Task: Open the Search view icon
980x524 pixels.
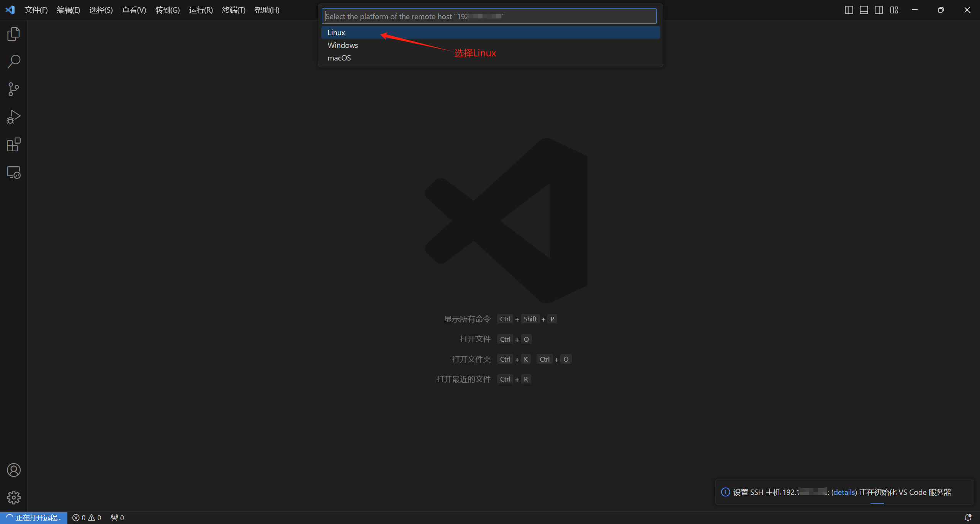Action: click(x=13, y=61)
